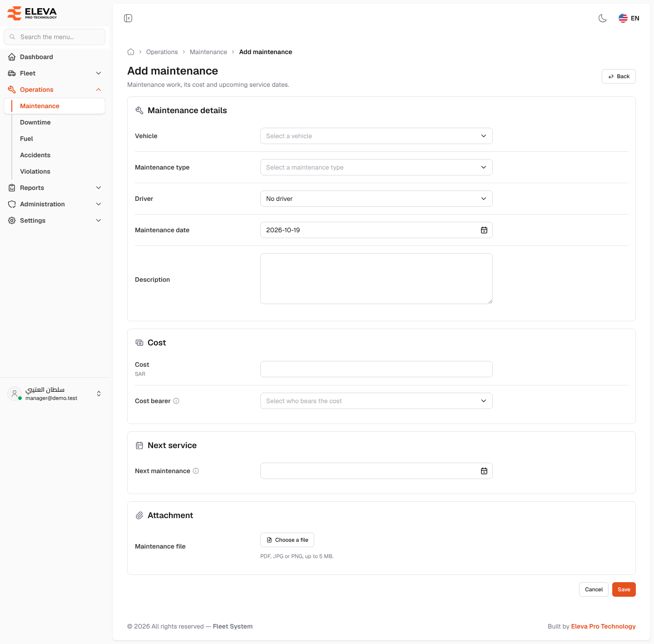Expand the Administration menu
The width and height of the screenshot is (654, 644).
pos(54,204)
